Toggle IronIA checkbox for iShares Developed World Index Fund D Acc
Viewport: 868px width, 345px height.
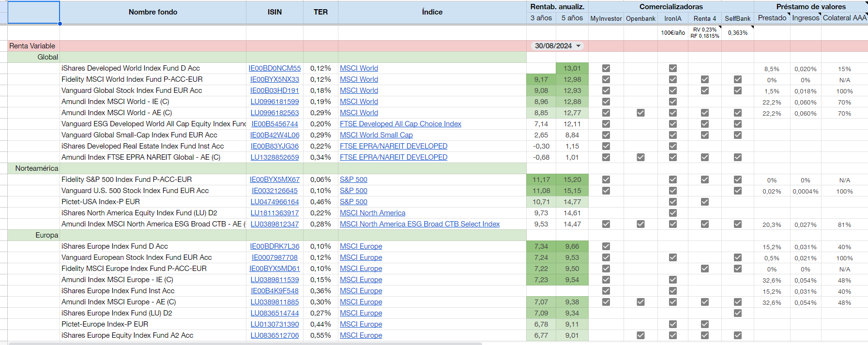(x=673, y=68)
